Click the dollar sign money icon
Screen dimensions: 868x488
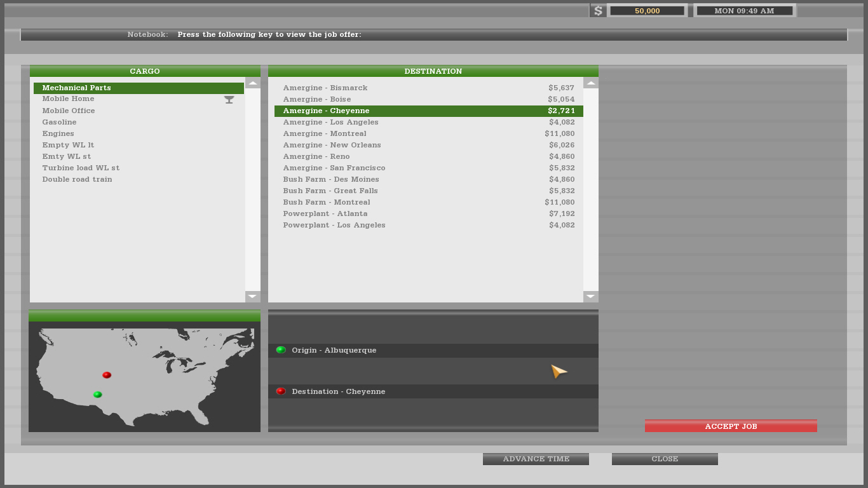click(x=597, y=11)
